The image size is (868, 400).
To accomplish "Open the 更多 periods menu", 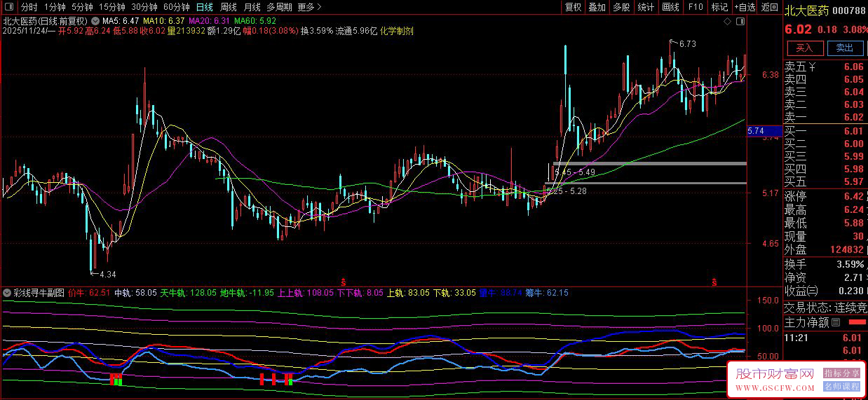I will (309, 7).
